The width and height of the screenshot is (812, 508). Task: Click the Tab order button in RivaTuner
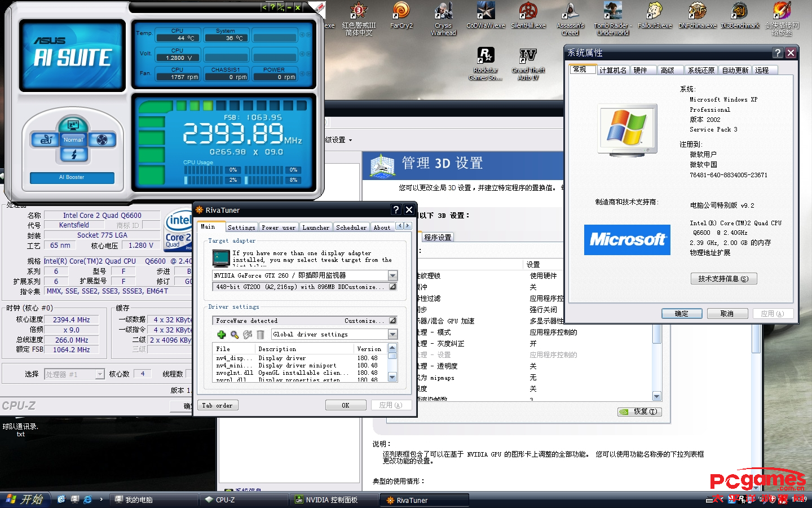[217, 405]
